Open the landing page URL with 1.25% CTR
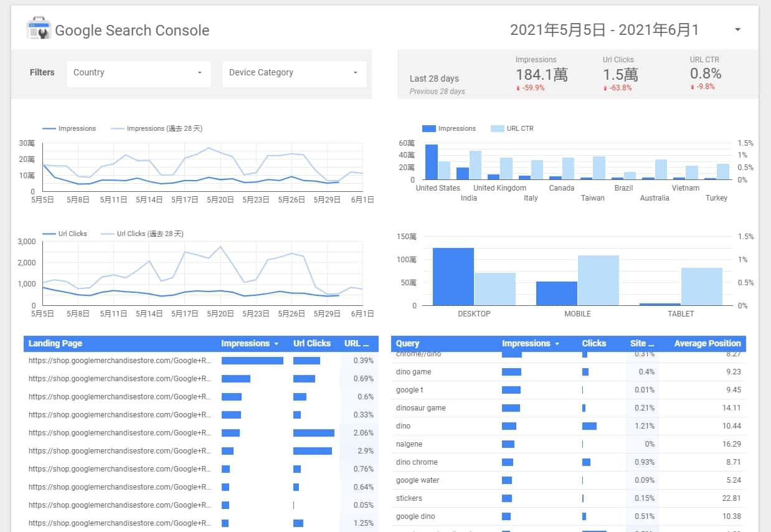771x532 pixels. point(120,523)
